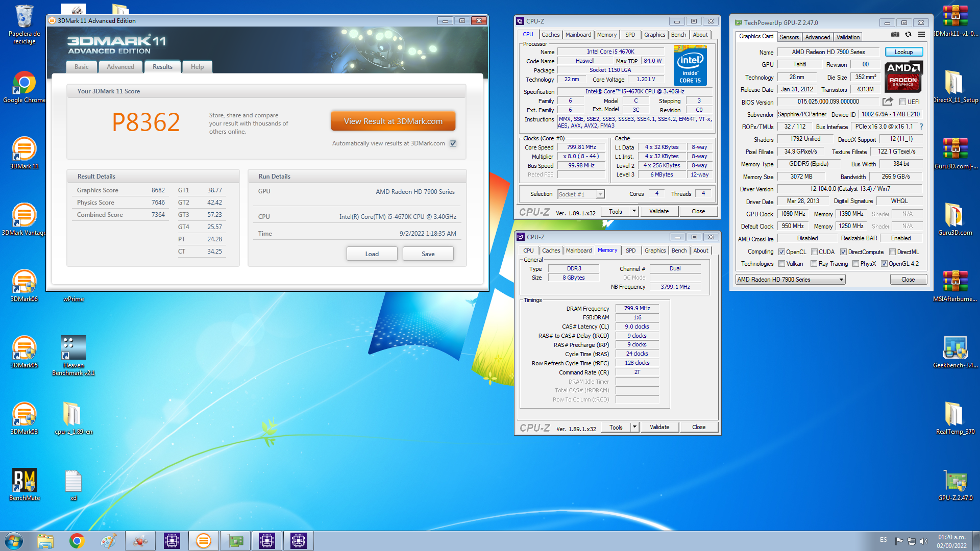Click View Result at 3DMark.com button
The image size is (980, 551).
point(393,121)
